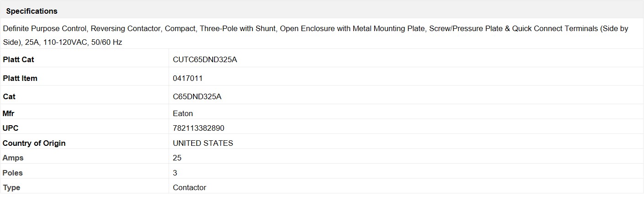The image size is (644, 197).
Task: Click the UPC label
Action: pos(11,128)
